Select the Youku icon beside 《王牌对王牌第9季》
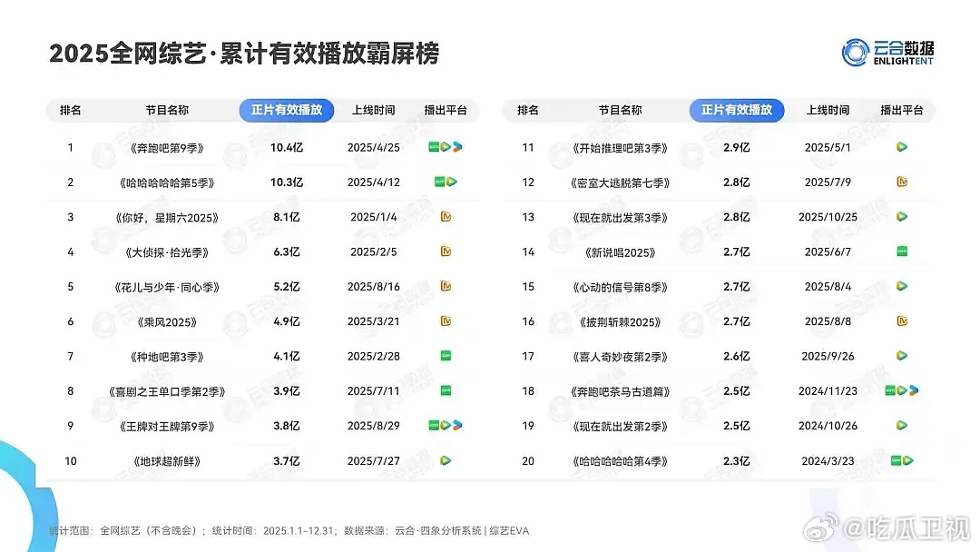The height and width of the screenshot is (552, 980). [457, 427]
